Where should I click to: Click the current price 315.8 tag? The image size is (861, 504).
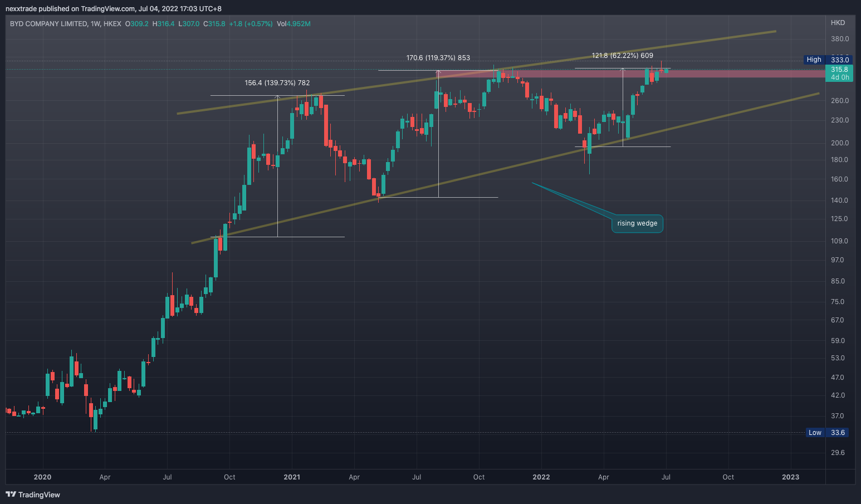coord(839,73)
